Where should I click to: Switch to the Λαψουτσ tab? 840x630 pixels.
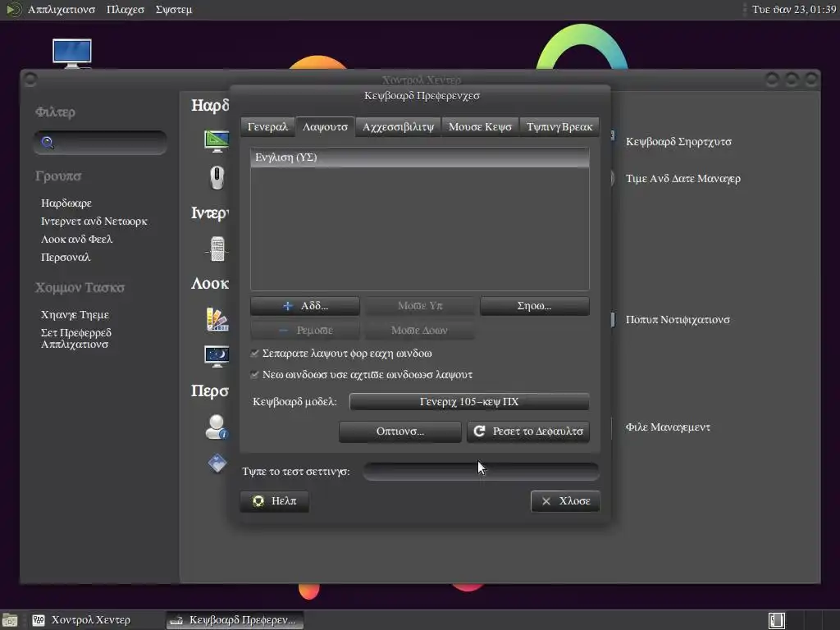325,127
